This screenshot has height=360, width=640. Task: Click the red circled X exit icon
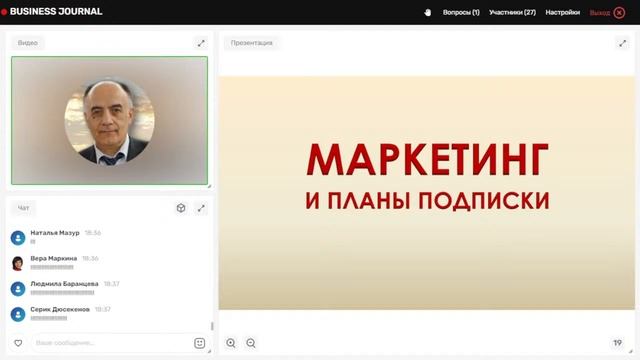(619, 13)
